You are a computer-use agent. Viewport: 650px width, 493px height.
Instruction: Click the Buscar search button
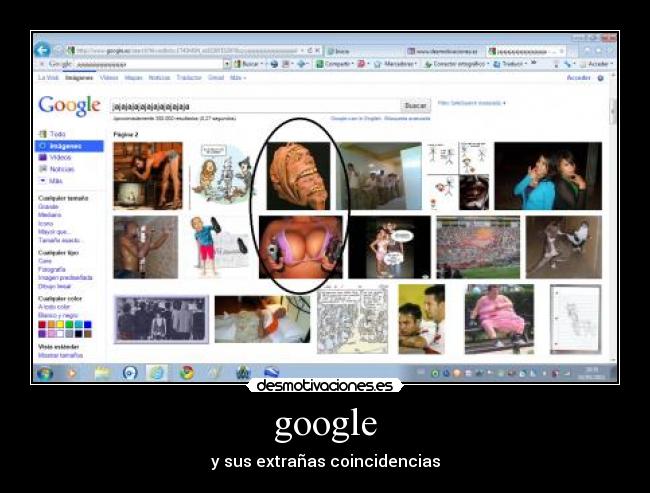(x=415, y=106)
